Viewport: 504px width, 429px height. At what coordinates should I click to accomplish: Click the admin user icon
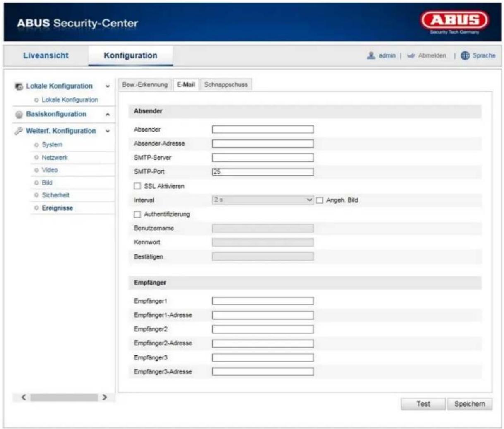coord(371,55)
